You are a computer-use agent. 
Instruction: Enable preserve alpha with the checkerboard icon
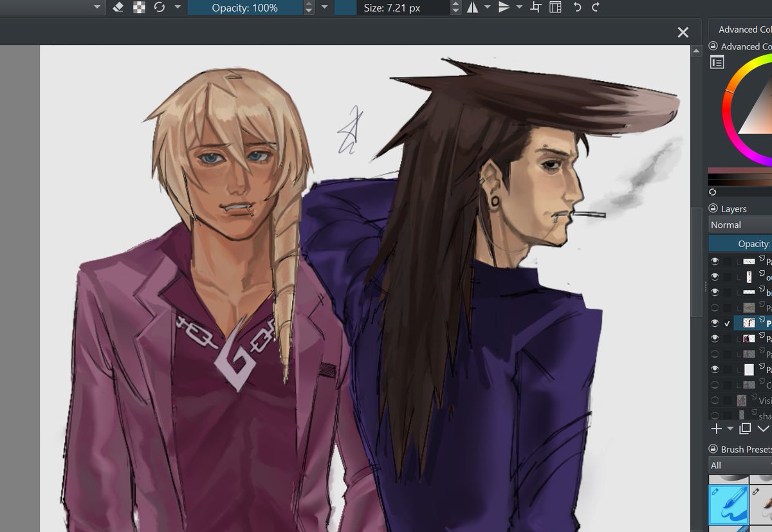138,7
